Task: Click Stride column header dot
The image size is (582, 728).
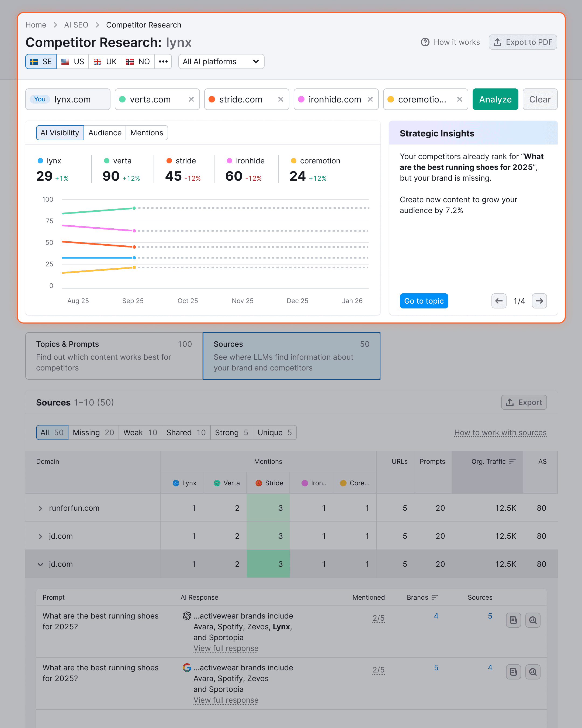Action: click(x=259, y=483)
